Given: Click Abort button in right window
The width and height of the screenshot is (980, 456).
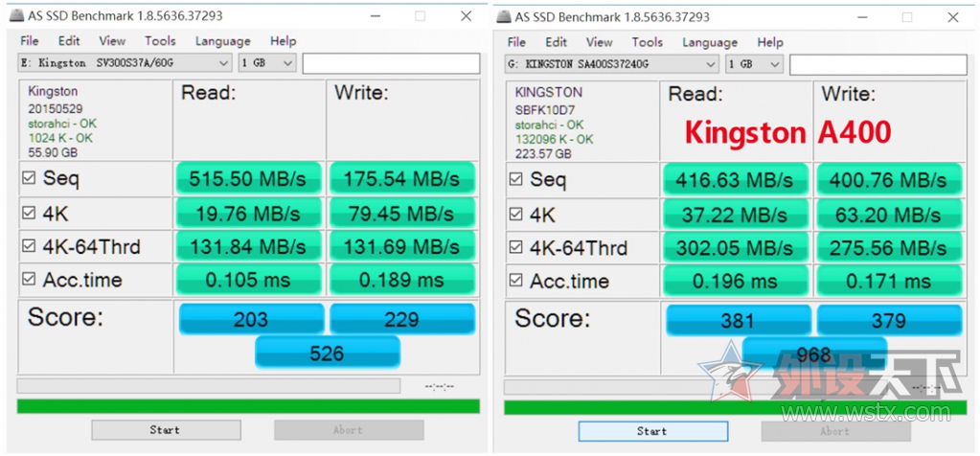Looking at the screenshot, I should coord(835,431).
